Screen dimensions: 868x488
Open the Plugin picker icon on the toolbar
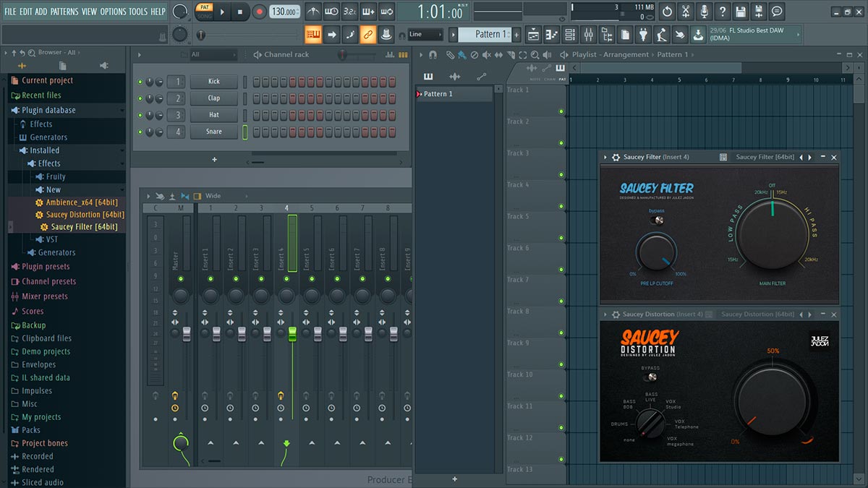(x=644, y=34)
